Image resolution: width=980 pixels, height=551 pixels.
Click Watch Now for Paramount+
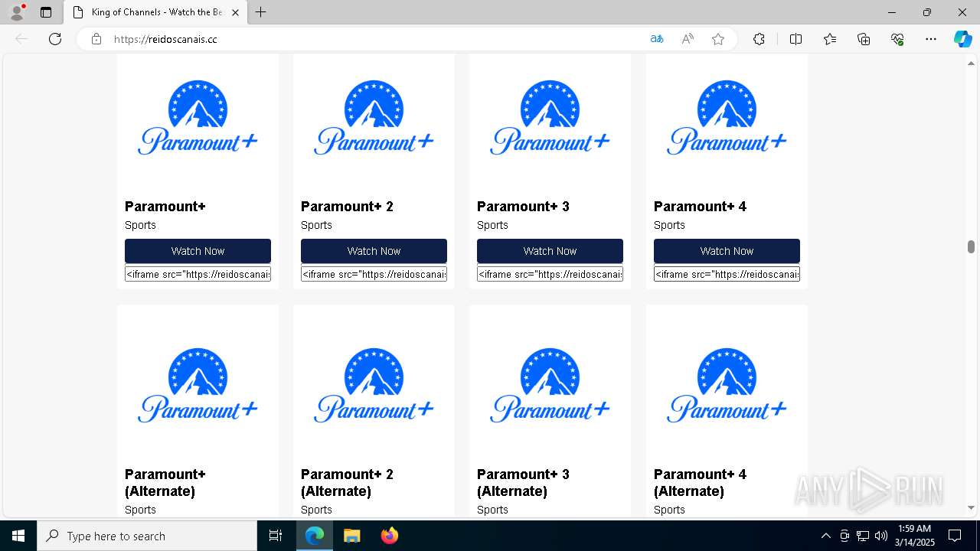pyautogui.click(x=198, y=251)
